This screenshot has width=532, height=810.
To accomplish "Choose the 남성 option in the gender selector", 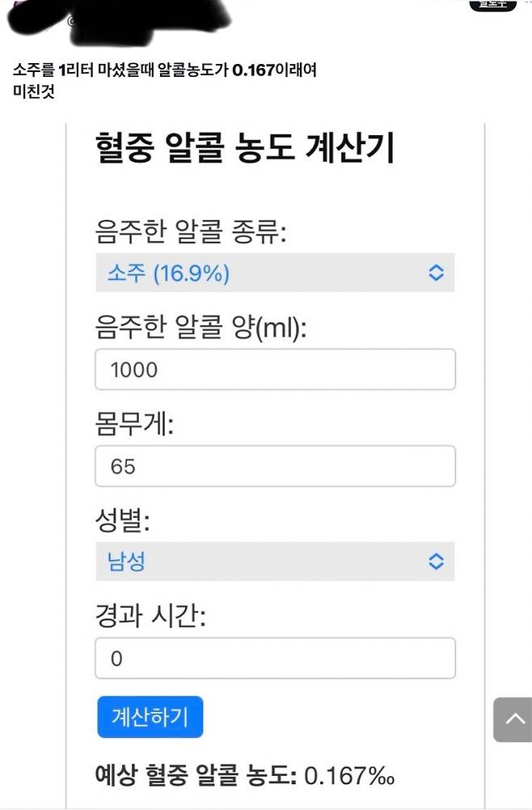I will pos(275,561).
